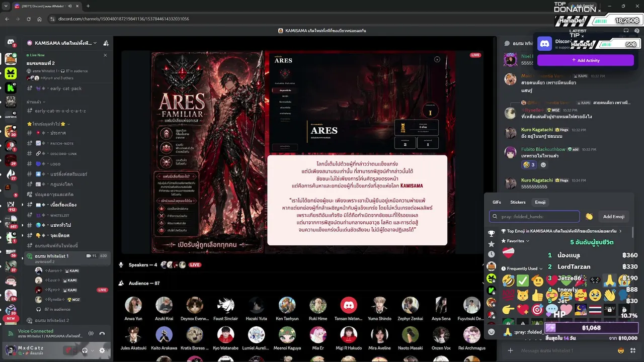Click the emoji search field
Screen dimensions: 644x362
click(534, 217)
